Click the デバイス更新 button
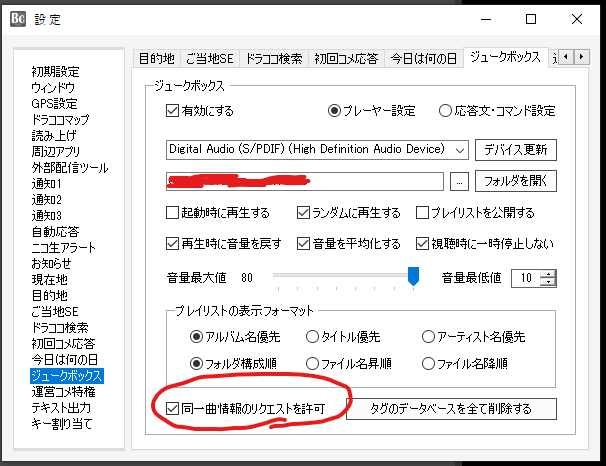The height and width of the screenshot is (466, 606). click(516, 150)
